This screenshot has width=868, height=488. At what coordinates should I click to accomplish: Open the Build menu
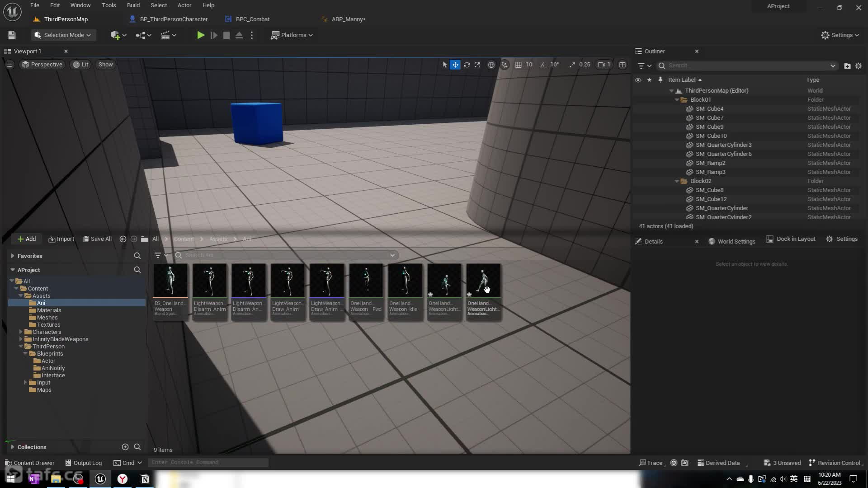(x=133, y=5)
